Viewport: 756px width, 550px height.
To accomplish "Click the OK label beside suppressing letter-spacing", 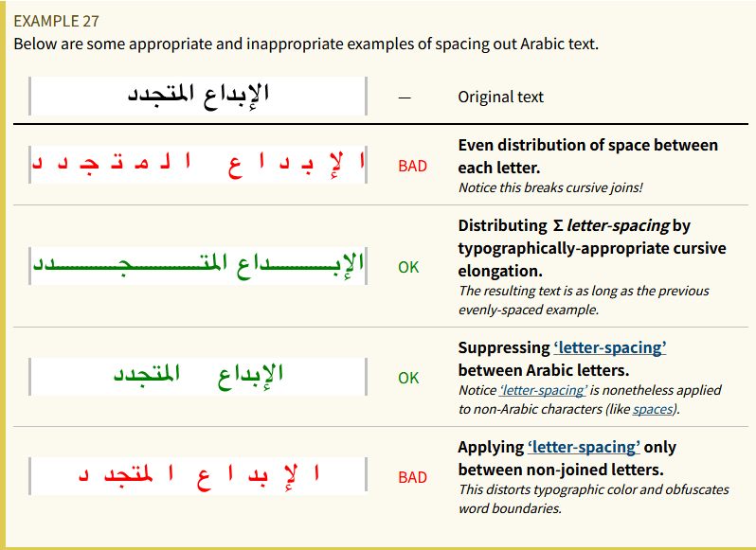I will (x=408, y=378).
